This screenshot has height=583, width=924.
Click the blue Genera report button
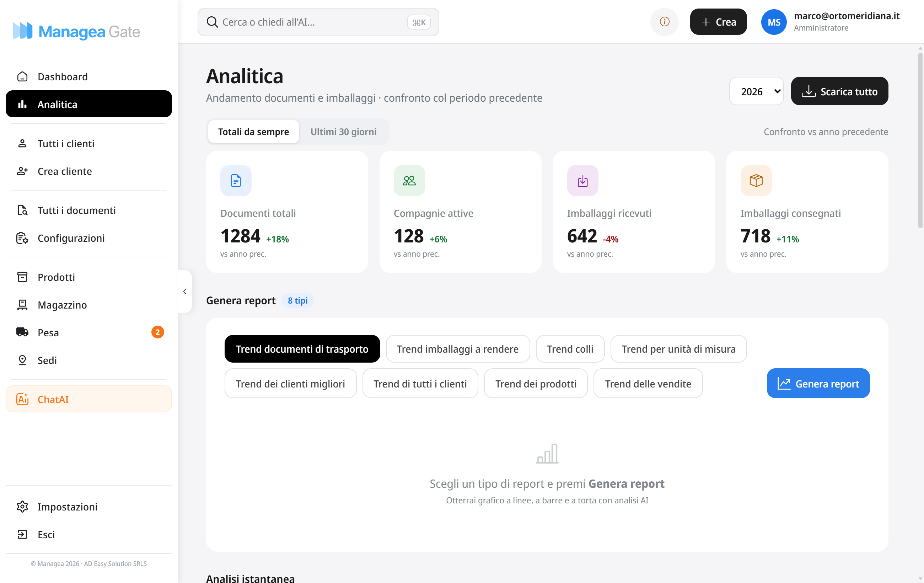click(818, 384)
